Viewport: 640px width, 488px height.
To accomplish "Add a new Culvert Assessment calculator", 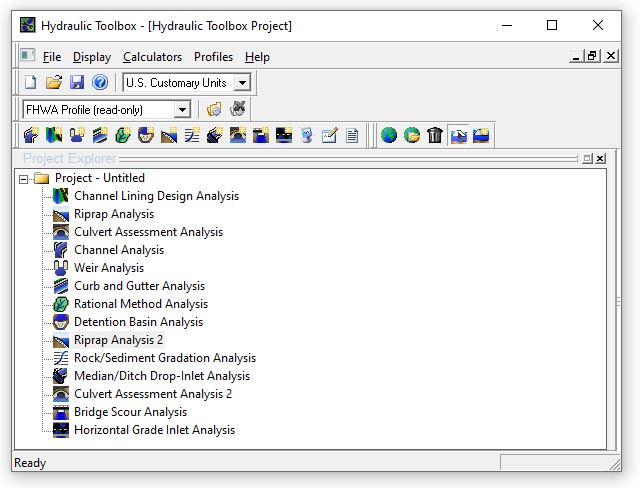I will tap(238, 135).
